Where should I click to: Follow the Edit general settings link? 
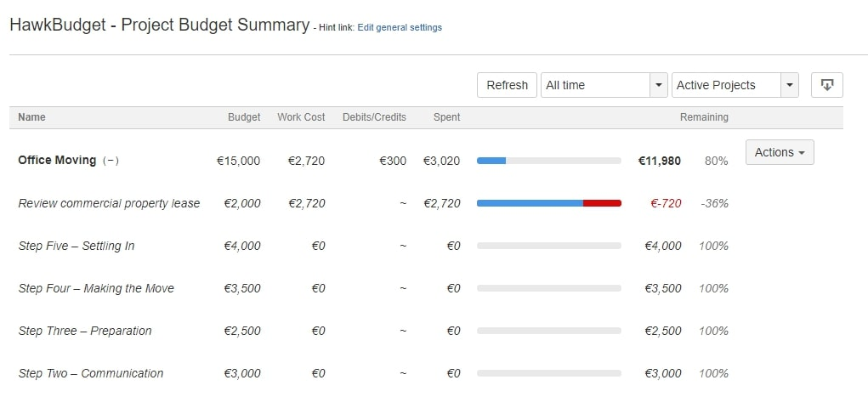click(400, 27)
